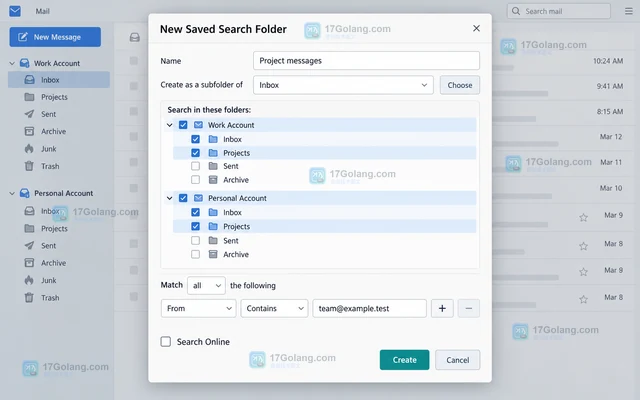
Task: Select Inbox folder under Work Account in sidebar
Action: 59,80
